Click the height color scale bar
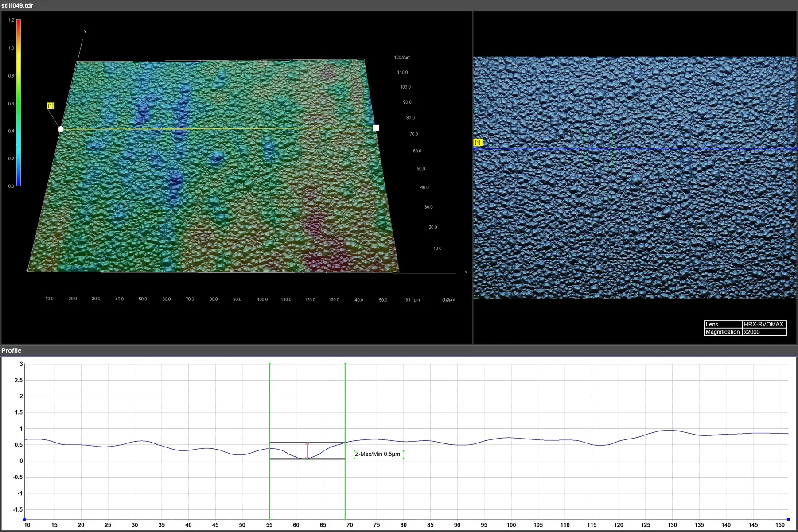798x532 pixels. click(19, 103)
